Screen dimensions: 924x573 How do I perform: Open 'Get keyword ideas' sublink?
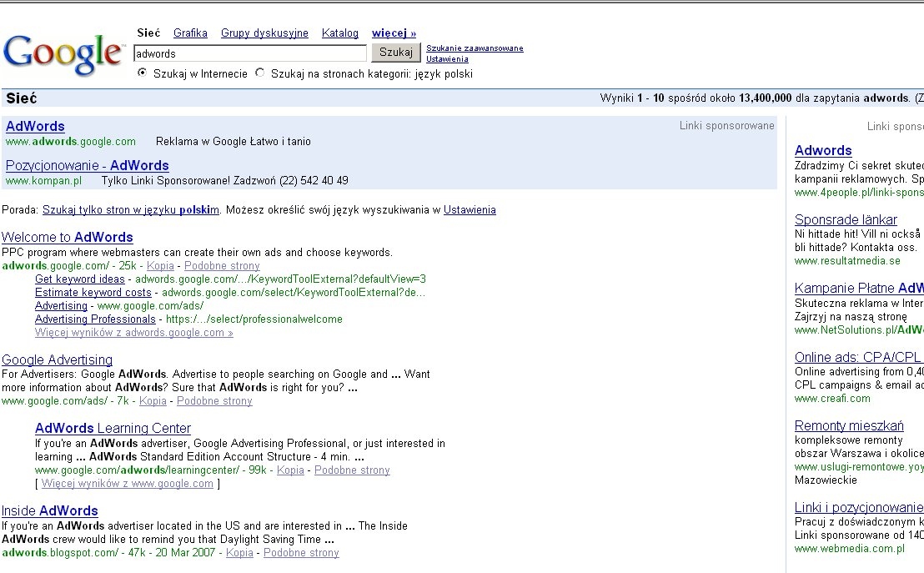[x=80, y=279]
